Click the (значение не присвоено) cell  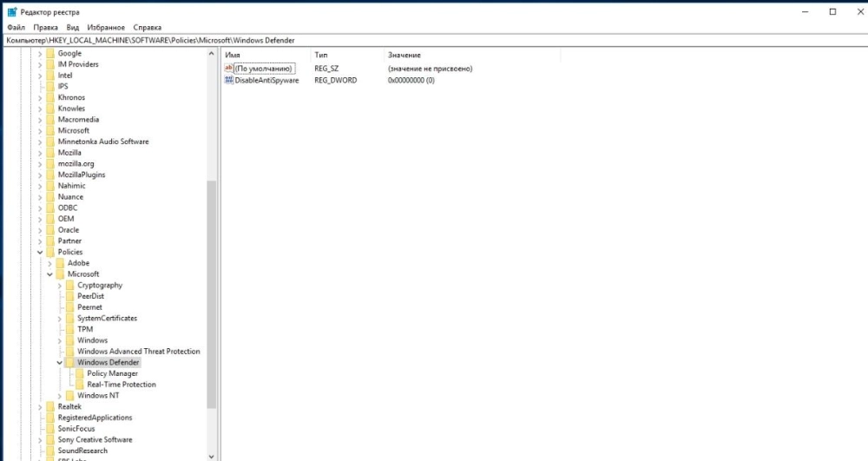click(x=430, y=69)
